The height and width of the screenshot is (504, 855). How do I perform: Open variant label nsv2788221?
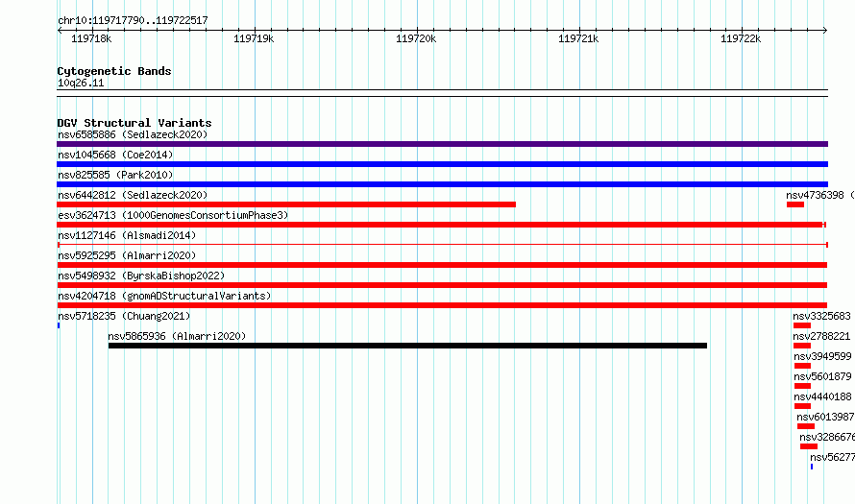click(821, 336)
